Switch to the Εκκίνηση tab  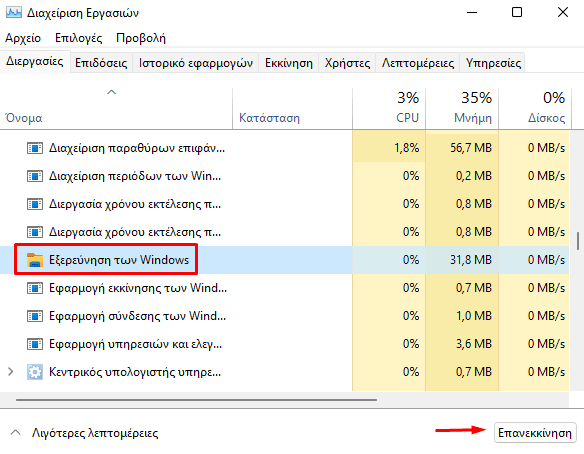[289, 63]
